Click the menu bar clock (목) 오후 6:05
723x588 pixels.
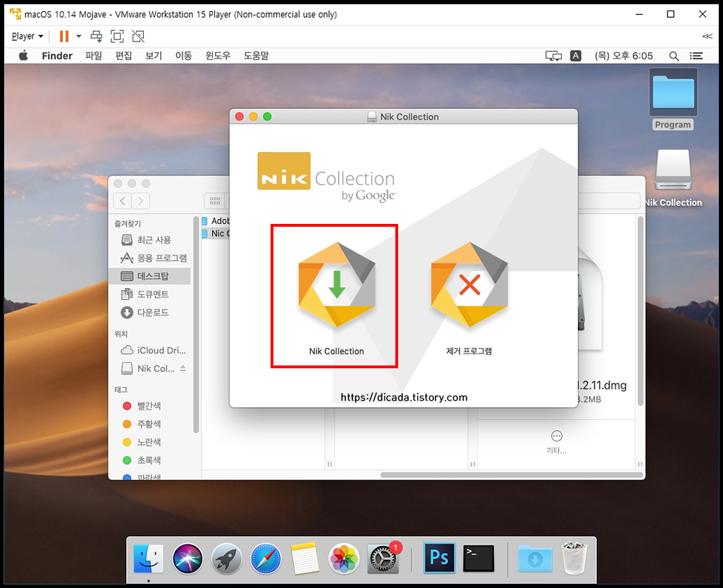click(x=624, y=56)
